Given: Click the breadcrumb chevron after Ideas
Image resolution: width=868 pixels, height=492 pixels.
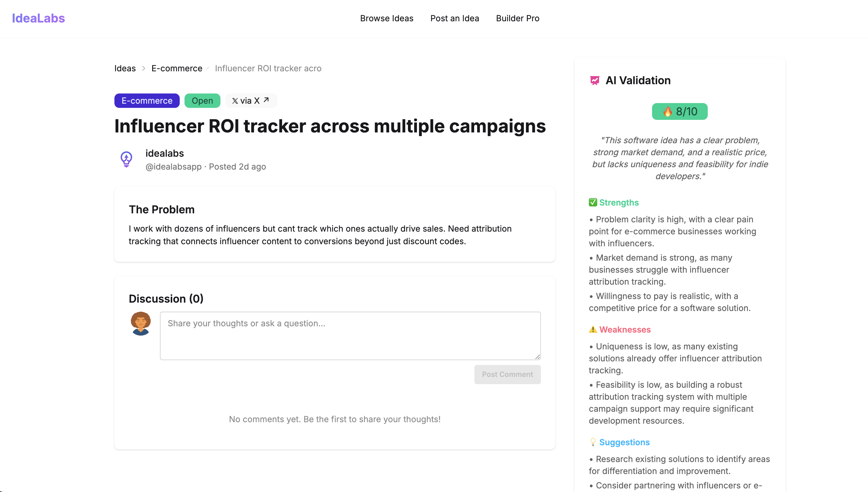Looking at the screenshot, I should click(x=143, y=68).
